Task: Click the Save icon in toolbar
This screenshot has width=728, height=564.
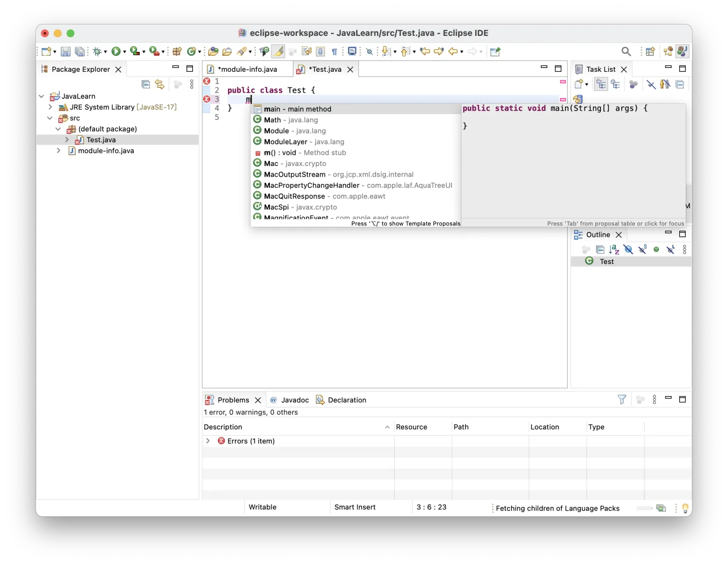Action: pyautogui.click(x=66, y=51)
